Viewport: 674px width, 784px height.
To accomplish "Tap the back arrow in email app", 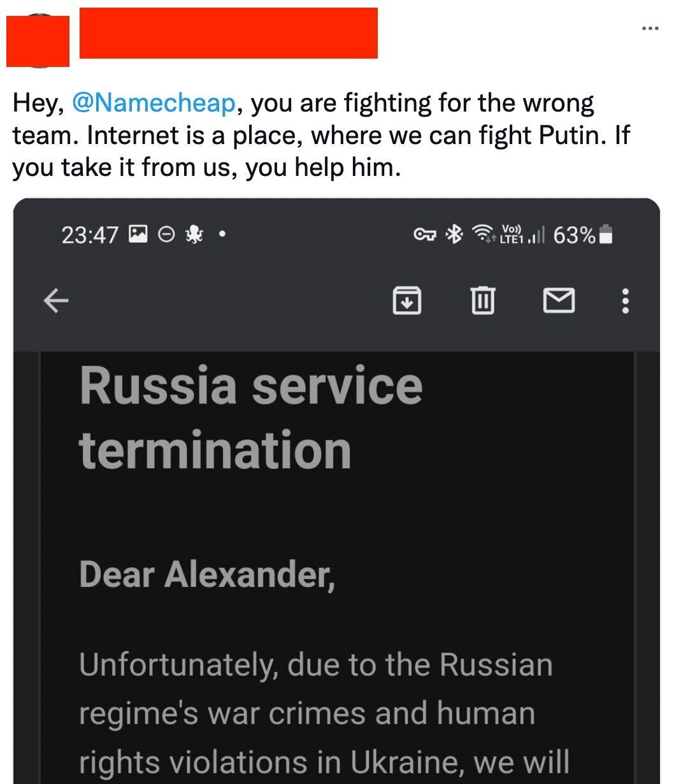I will click(x=56, y=301).
